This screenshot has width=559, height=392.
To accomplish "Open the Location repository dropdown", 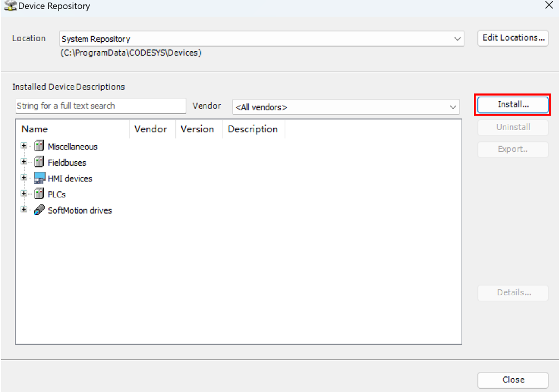I will pos(457,39).
